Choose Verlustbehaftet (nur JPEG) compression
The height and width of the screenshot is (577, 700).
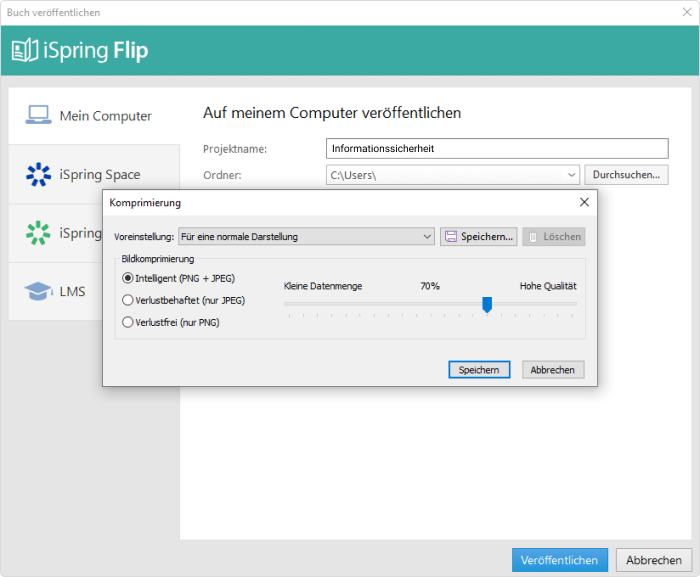pos(183,300)
